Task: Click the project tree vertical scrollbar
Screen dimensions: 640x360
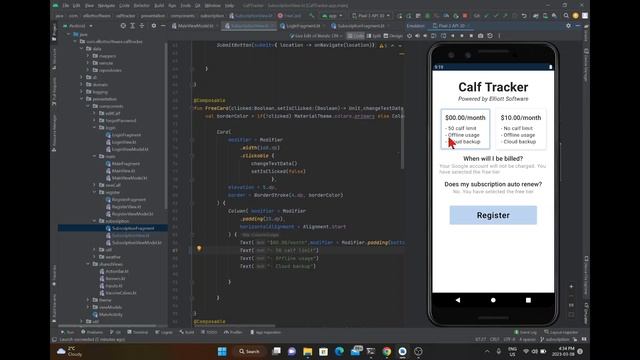Action: (166, 127)
